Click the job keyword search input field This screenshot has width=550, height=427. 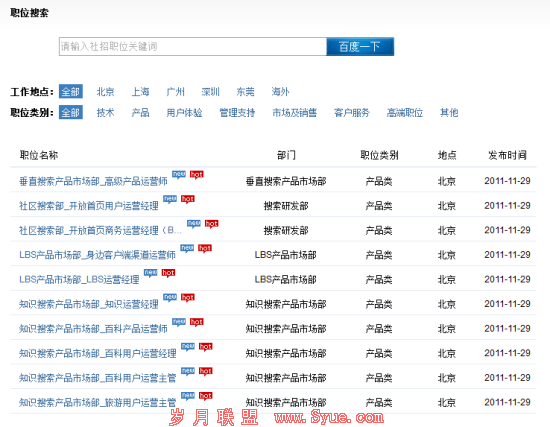tap(193, 46)
